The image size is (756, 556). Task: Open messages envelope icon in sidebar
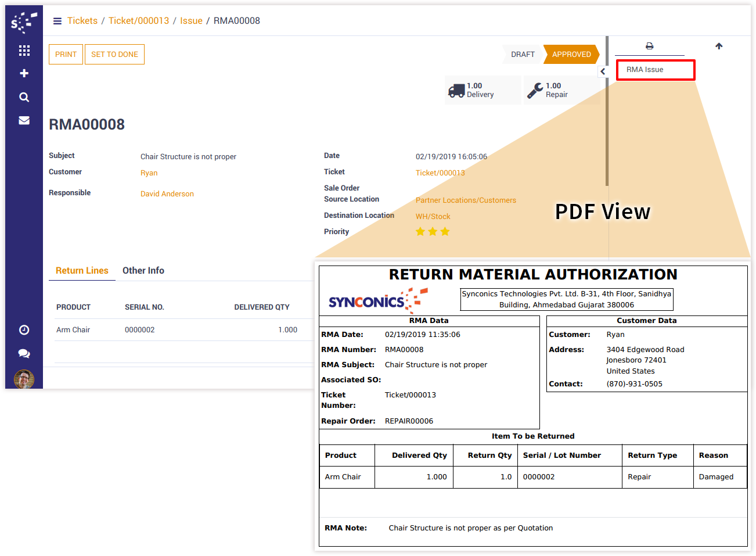(24, 120)
